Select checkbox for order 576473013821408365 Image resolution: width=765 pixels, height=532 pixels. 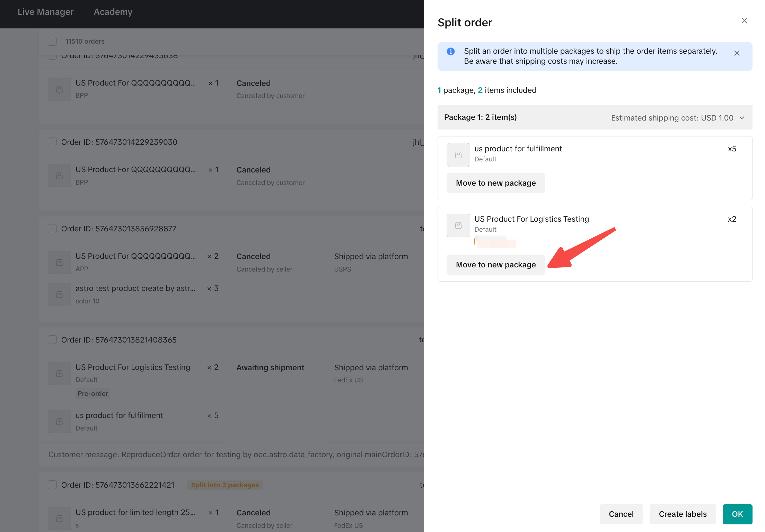(52, 340)
